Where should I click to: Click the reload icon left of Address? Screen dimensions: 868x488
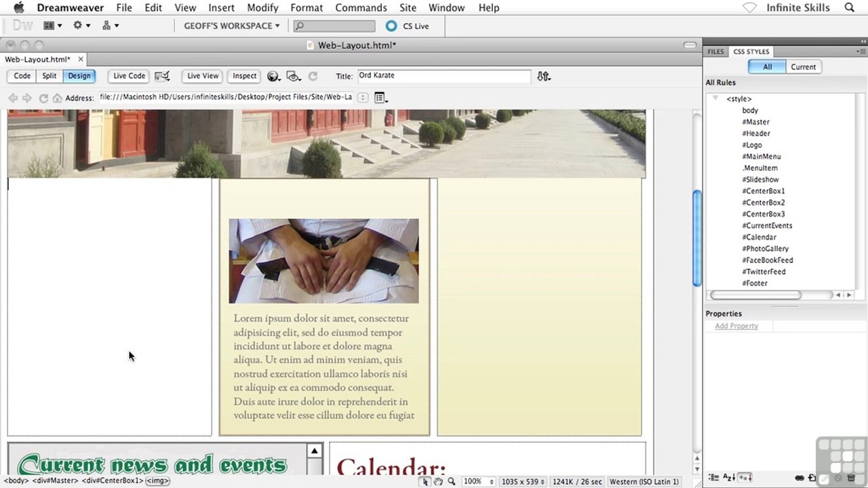pyautogui.click(x=43, y=98)
